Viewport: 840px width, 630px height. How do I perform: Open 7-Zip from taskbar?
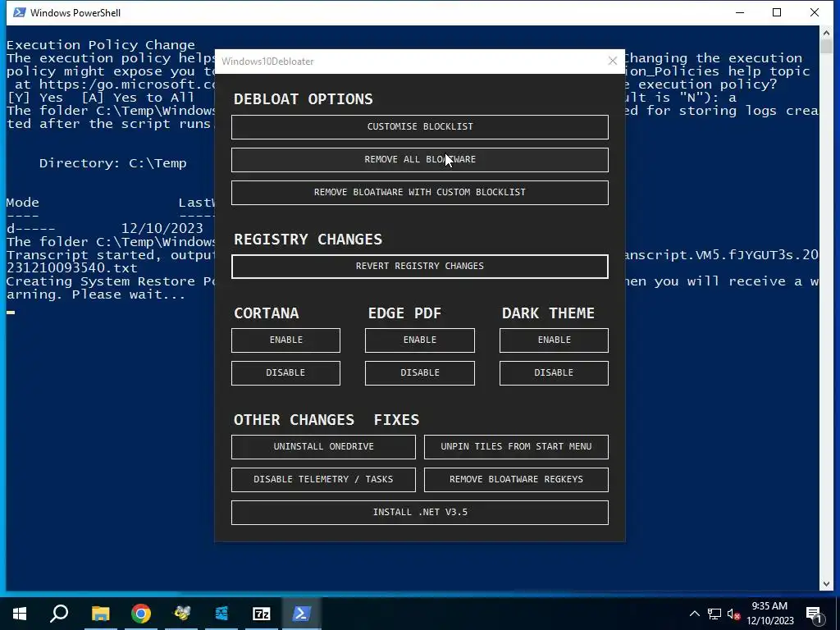tap(262, 614)
